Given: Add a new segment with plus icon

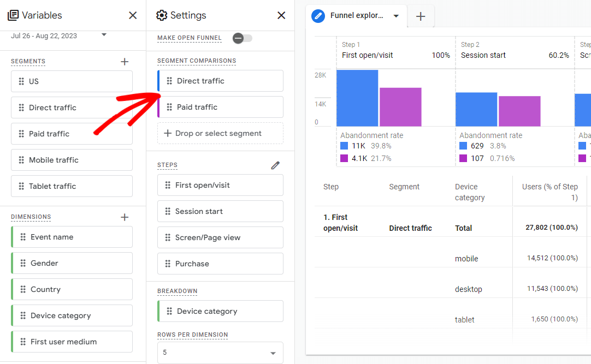Looking at the screenshot, I should click(x=125, y=62).
